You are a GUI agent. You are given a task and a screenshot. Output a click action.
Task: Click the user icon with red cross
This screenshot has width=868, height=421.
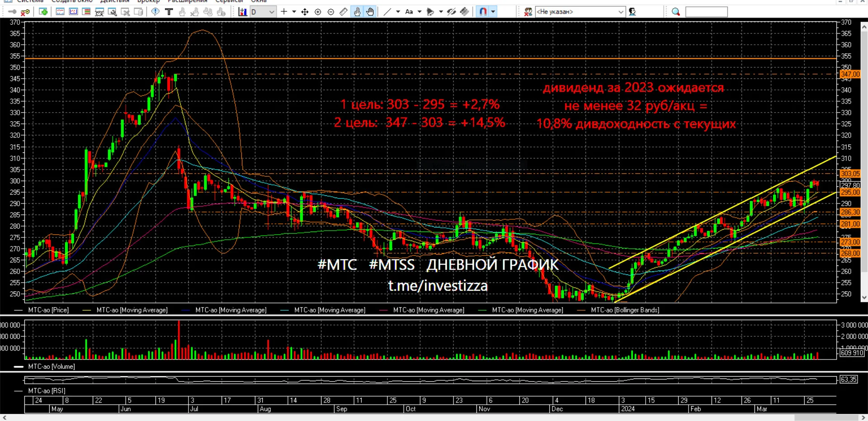click(528, 12)
